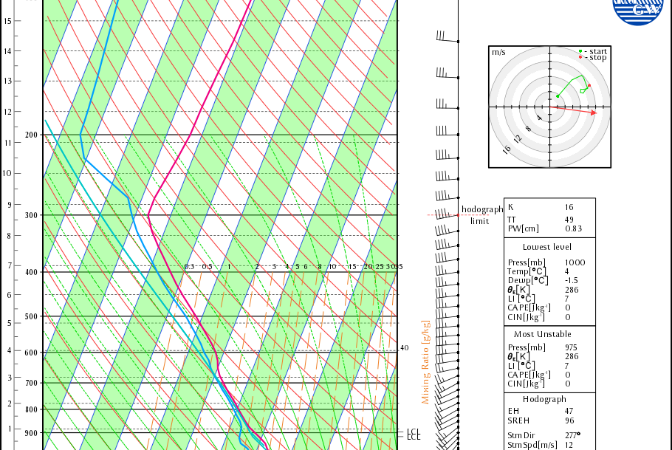Click the StmDir value 277°
672x450 pixels.
pos(575,435)
